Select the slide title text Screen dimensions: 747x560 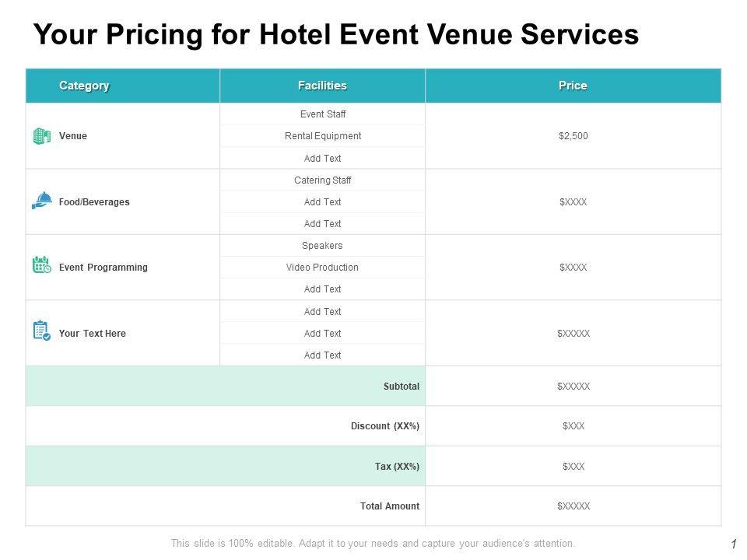click(336, 35)
